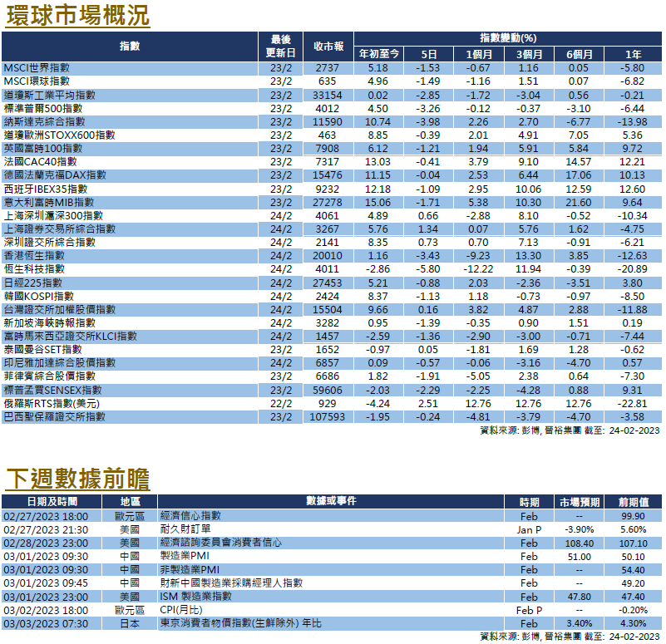Click the 韓國KOSPI指數 row name
The height and width of the screenshot is (644, 666).
pos(38,296)
